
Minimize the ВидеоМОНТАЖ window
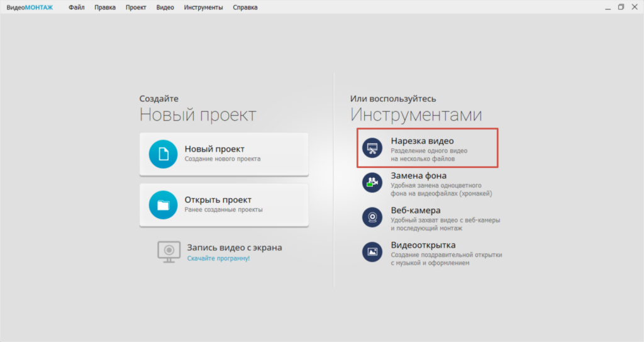[608, 8]
